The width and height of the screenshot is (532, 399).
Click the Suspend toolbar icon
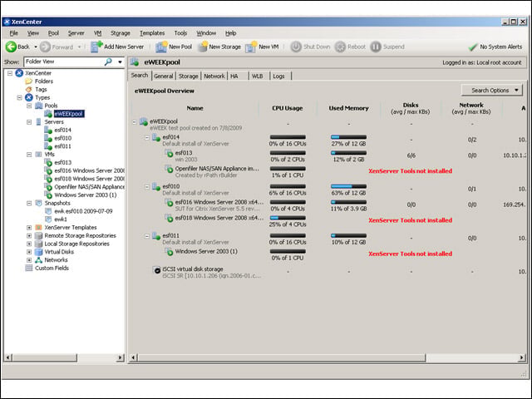tap(376, 47)
